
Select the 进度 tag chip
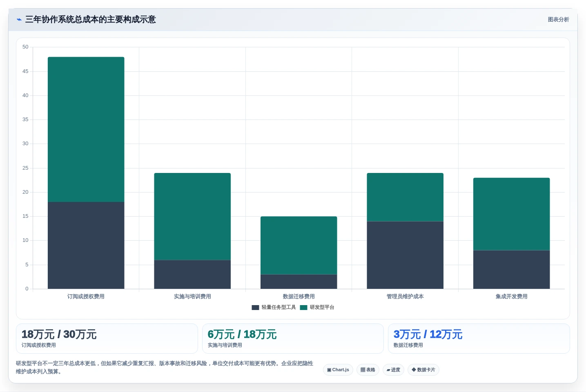(x=393, y=370)
